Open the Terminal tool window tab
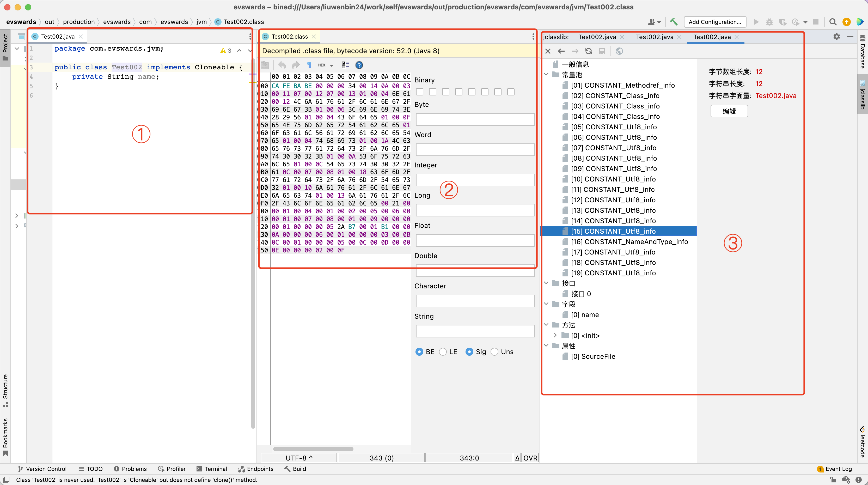The height and width of the screenshot is (485, 868). click(x=212, y=469)
